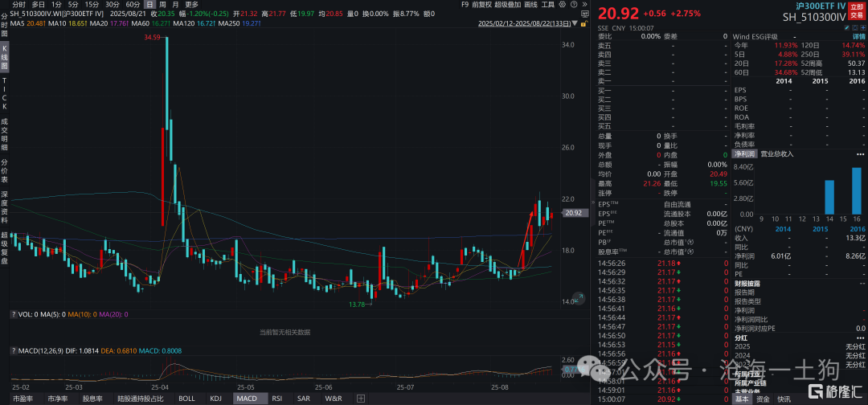
Task: Select the 市盈率 indicator tab
Action: pyautogui.click(x=23, y=399)
